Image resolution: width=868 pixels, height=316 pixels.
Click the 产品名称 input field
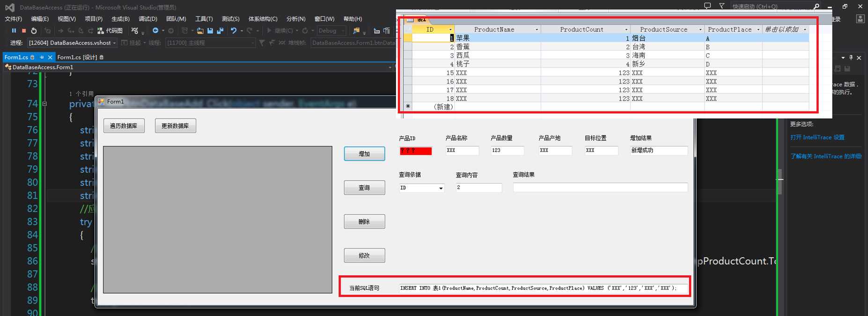click(x=462, y=150)
